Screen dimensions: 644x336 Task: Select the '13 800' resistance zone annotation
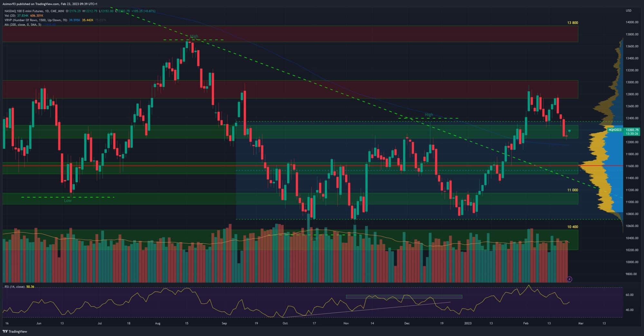pyautogui.click(x=573, y=23)
